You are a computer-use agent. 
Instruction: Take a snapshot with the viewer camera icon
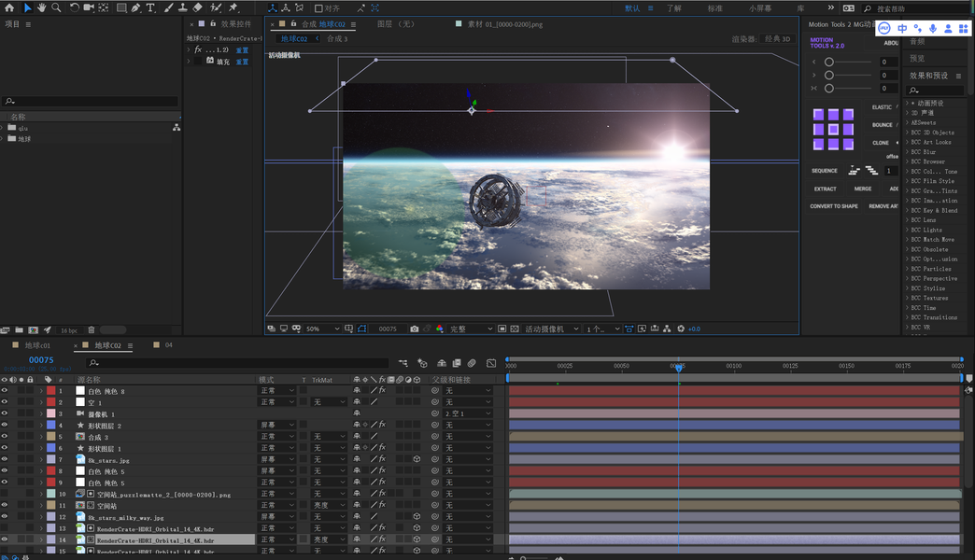(x=415, y=329)
